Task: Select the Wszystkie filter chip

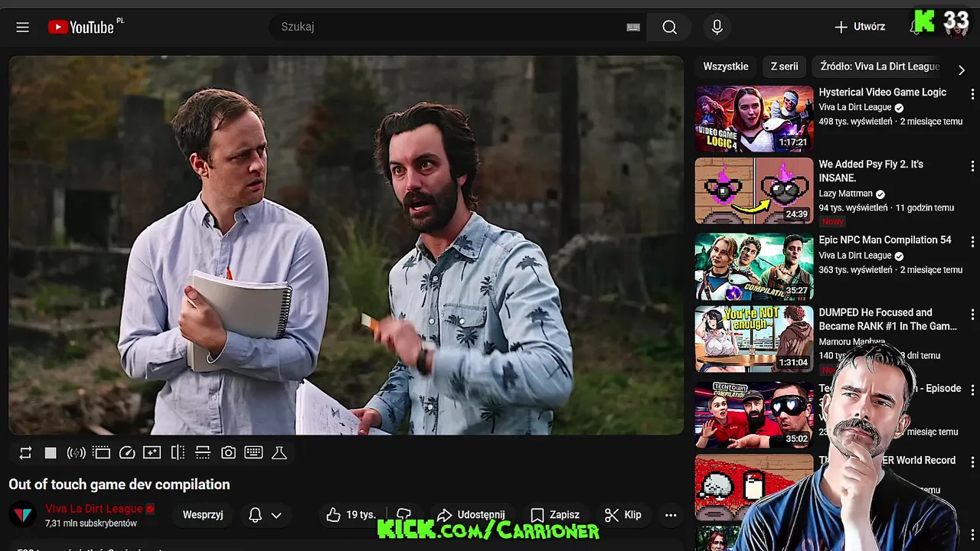Action: [x=726, y=67]
